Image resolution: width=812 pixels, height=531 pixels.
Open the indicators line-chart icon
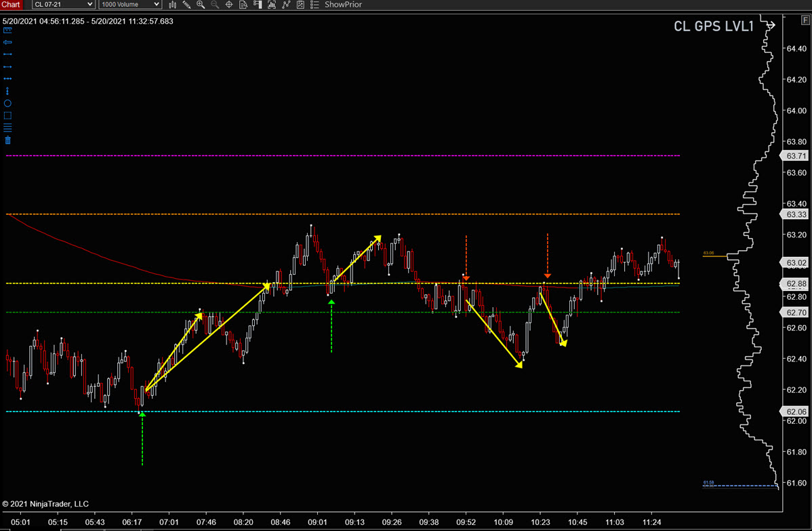click(286, 5)
